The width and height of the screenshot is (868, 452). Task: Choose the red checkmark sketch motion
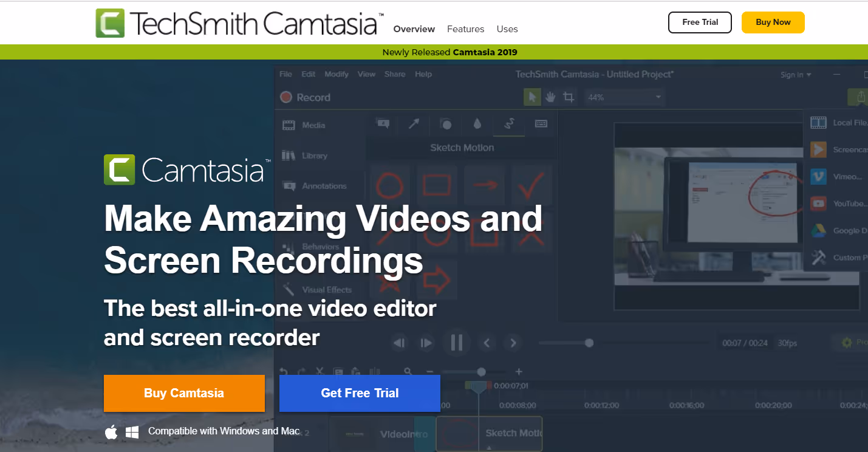[531, 185]
